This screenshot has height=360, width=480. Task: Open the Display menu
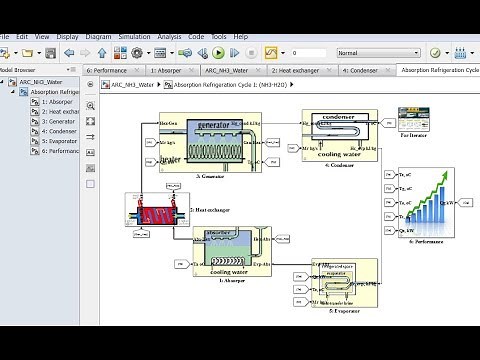[x=67, y=37]
